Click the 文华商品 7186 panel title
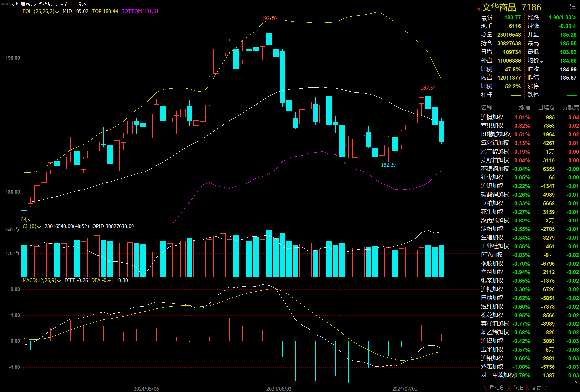Image resolution: width=580 pixels, height=392 pixels. [x=511, y=7]
